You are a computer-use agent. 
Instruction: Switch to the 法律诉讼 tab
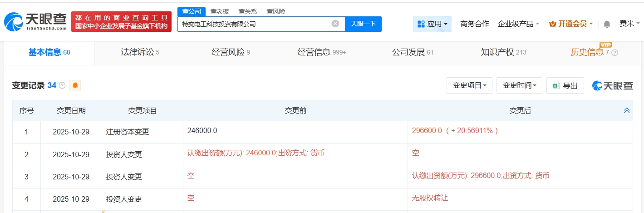(x=140, y=52)
